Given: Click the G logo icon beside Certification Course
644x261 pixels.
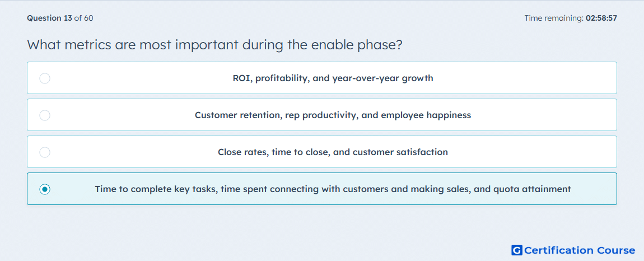Looking at the screenshot, I should (x=517, y=250).
